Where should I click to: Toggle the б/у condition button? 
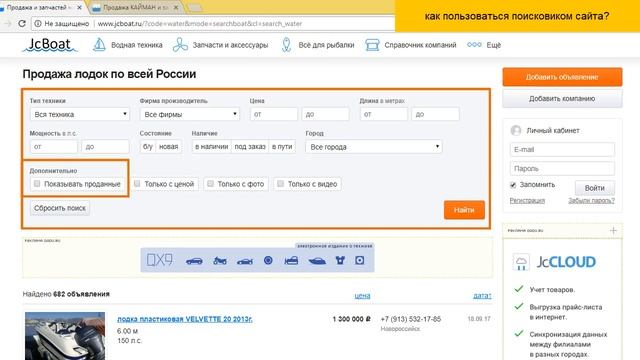(x=147, y=147)
